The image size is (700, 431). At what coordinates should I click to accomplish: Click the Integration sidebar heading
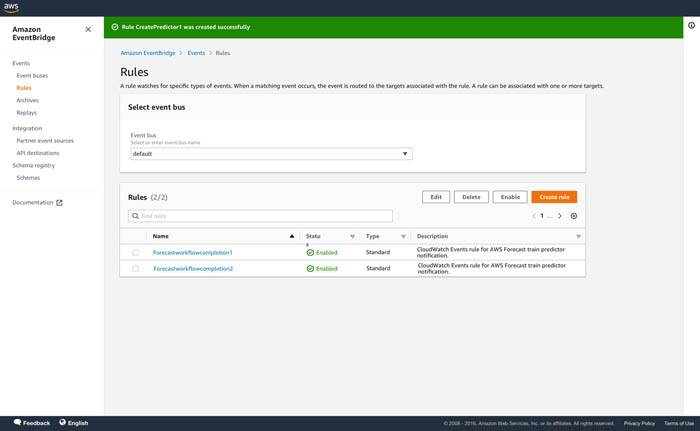point(27,128)
